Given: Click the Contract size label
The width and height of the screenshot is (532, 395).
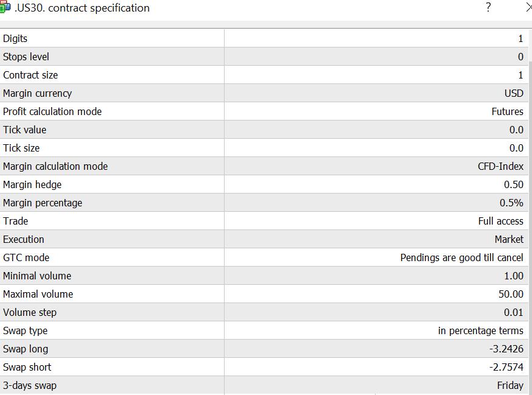Looking at the screenshot, I should [x=30, y=75].
